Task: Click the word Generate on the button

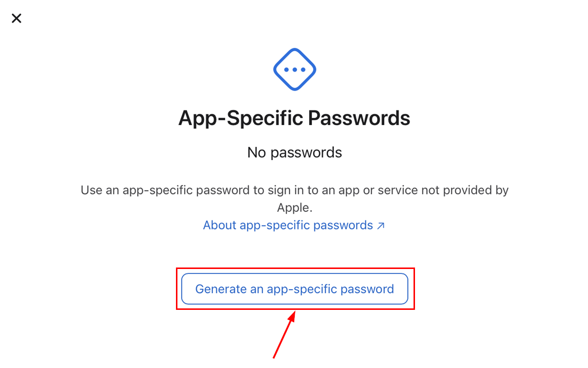Action: (x=220, y=289)
